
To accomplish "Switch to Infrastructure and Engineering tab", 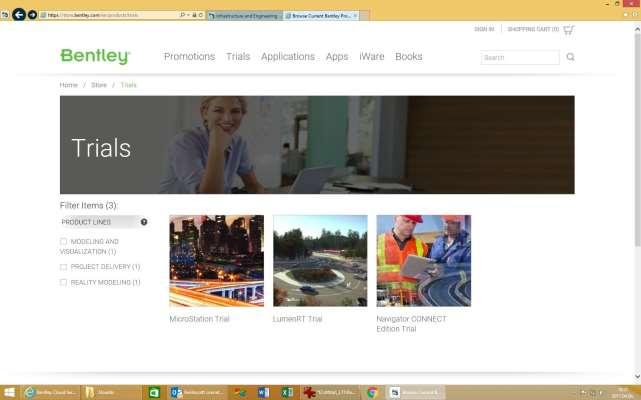I will click(244, 16).
